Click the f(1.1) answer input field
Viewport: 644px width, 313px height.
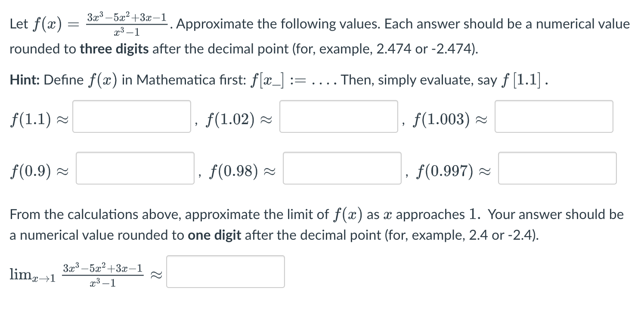click(131, 117)
